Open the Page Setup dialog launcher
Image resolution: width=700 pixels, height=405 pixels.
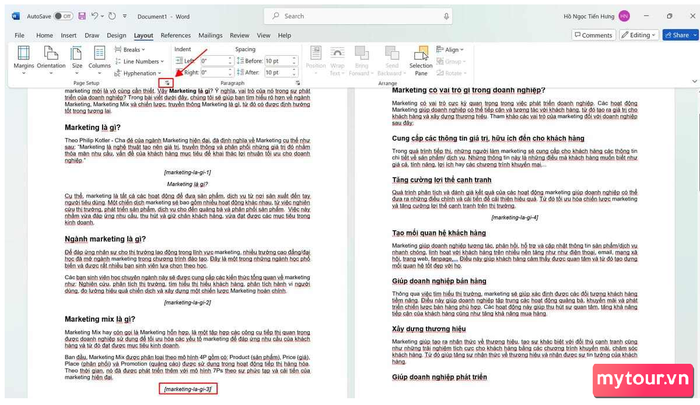click(x=167, y=83)
